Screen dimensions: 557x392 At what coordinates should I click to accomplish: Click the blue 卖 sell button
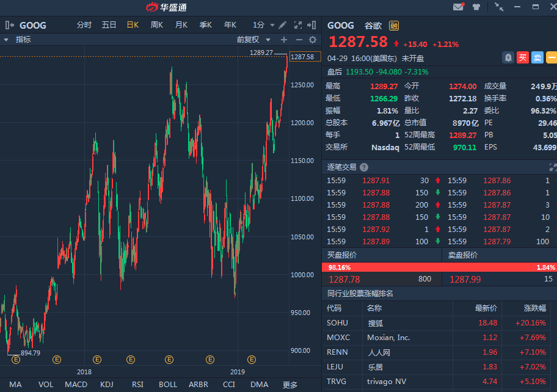(537, 58)
